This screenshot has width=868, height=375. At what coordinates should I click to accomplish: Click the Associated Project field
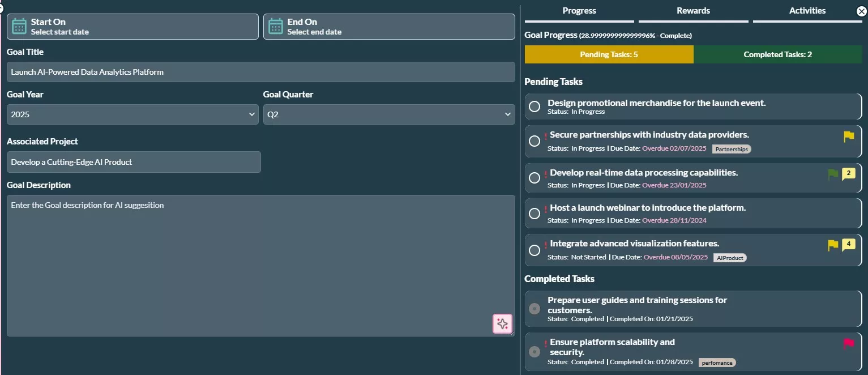[134, 162]
